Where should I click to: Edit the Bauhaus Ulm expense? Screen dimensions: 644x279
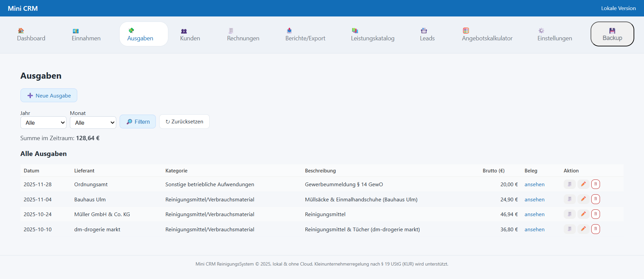(583, 199)
